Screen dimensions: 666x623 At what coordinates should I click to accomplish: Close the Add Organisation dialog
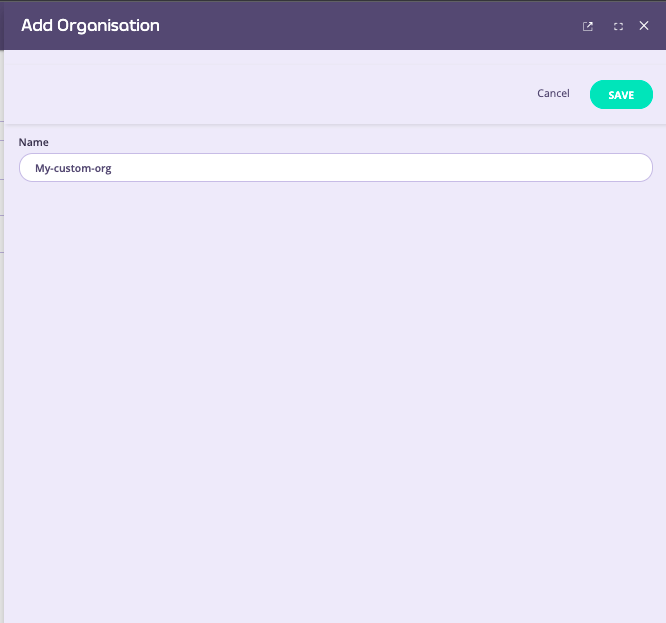coord(644,26)
